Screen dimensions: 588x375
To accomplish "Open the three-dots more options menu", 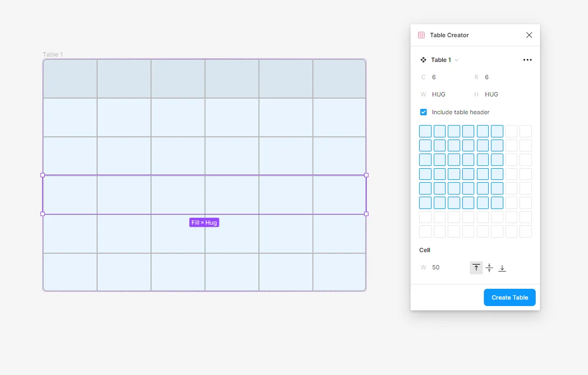I will point(528,60).
